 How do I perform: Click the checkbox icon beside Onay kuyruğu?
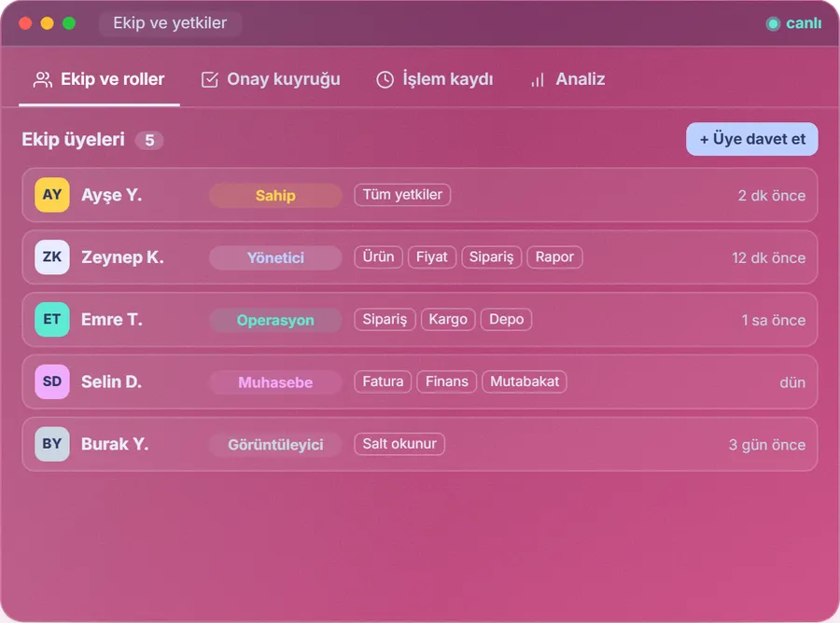click(x=209, y=80)
